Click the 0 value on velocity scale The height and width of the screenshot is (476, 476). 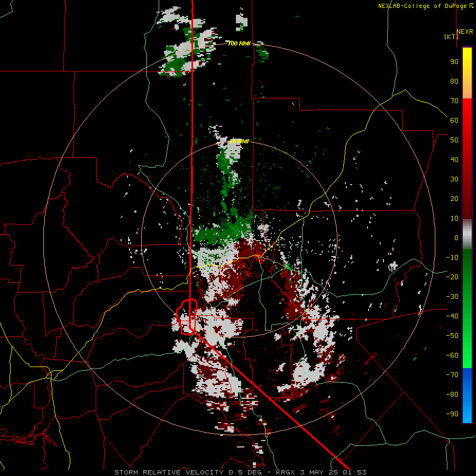tap(456, 238)
